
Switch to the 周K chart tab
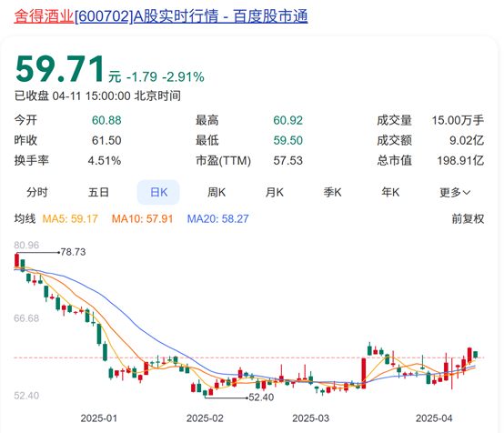point(217,192)
